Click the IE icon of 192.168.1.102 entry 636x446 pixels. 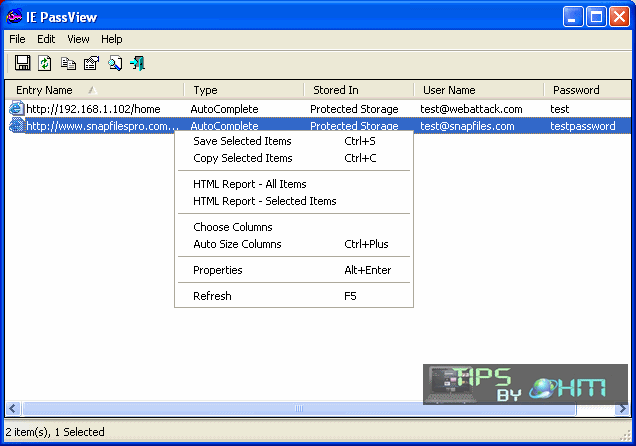pos(16,108)
